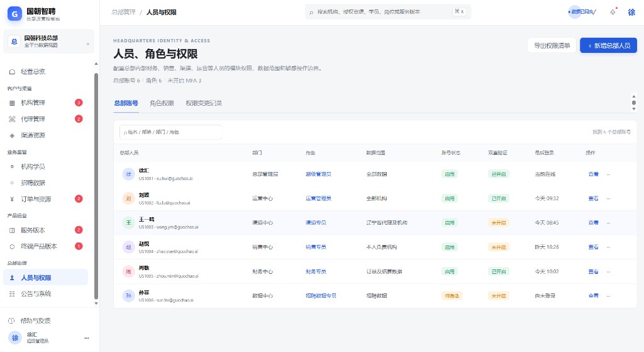Click the 机构学员 sidebar icon
This screenshot has width=644, height=352.
[x=13, y=166]
